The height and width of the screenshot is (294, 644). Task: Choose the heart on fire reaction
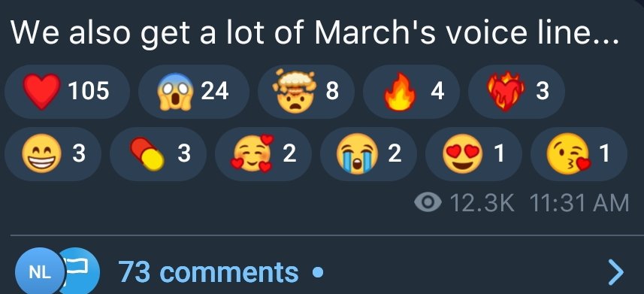click(516, 91)
